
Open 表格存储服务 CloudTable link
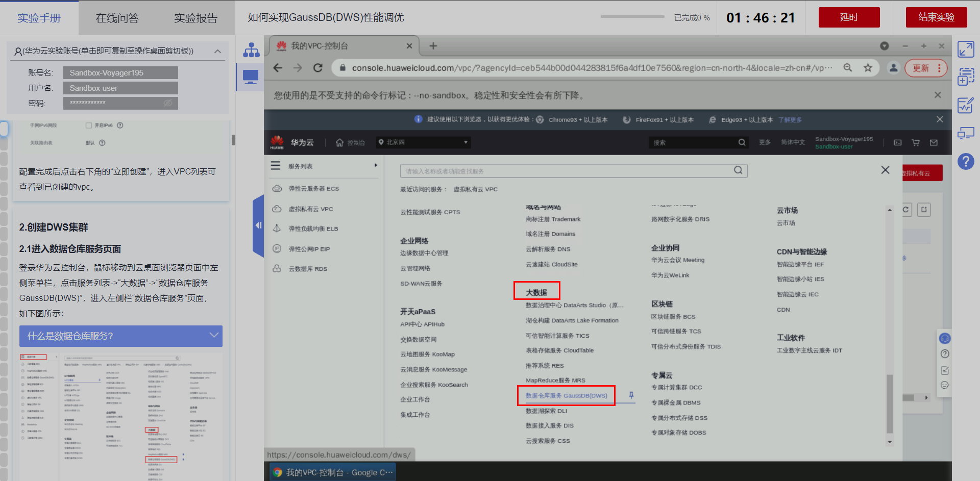click(x=559, y=350)
